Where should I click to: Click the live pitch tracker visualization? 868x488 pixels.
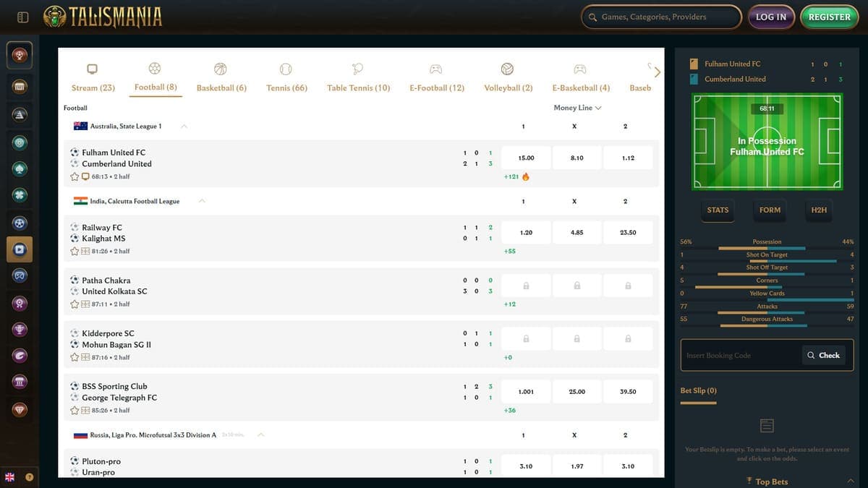point(767,142)
